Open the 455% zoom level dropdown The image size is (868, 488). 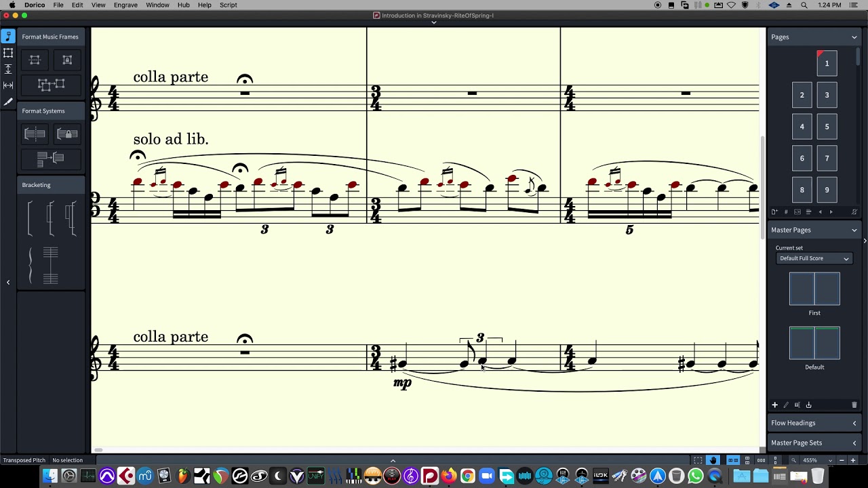pos(817,460)
